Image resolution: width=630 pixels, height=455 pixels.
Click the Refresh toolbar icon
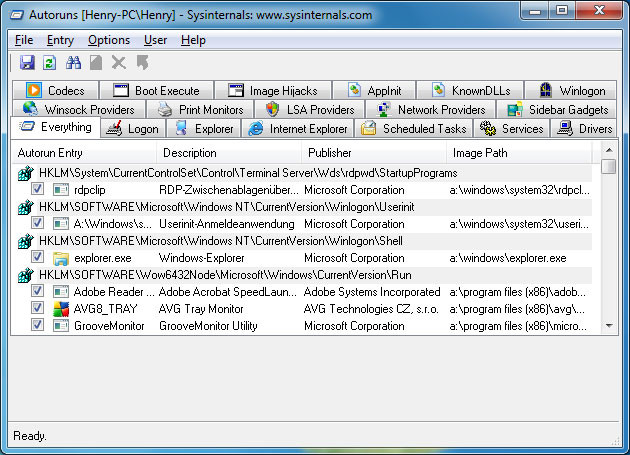click(49, 63)
